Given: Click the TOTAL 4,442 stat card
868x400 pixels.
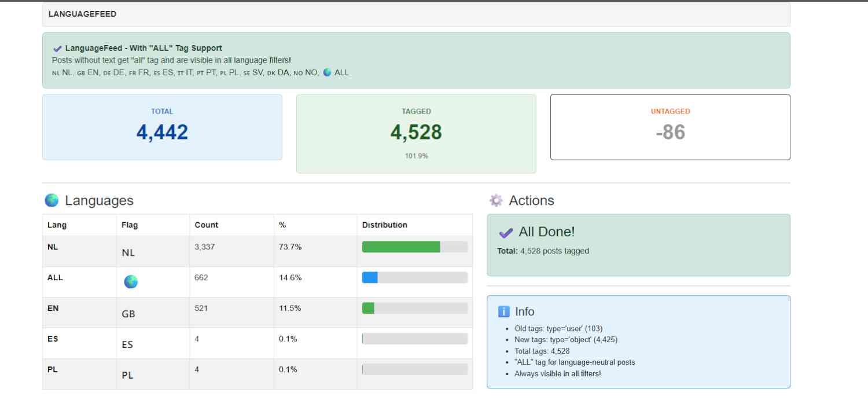Looking at the screenshot, I should click(162, 127).
